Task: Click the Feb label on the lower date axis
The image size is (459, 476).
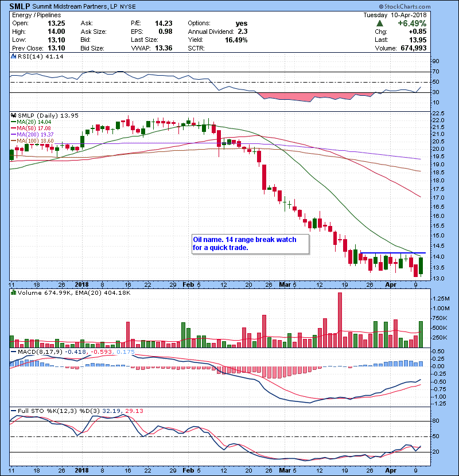Action: pos(188,470)
